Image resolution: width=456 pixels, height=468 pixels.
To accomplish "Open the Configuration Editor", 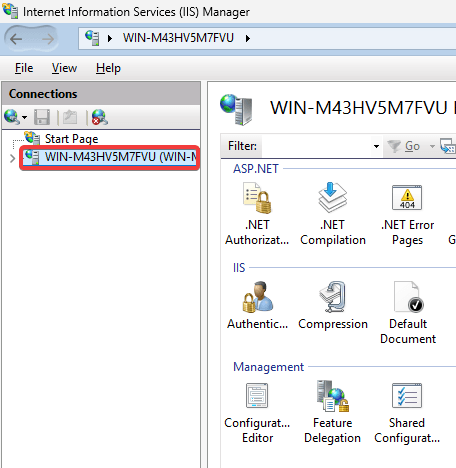I will (x=257, y=412).
